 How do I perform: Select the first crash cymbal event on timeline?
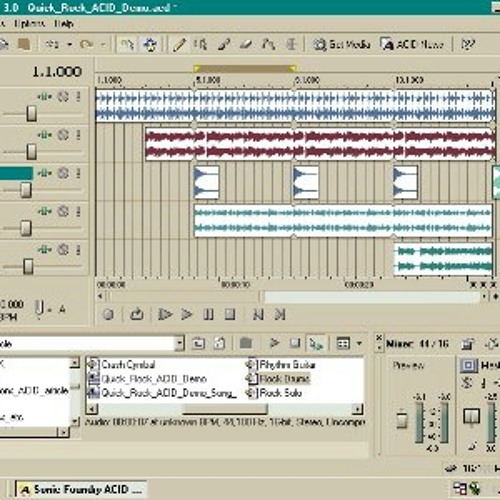click(207, 183)
